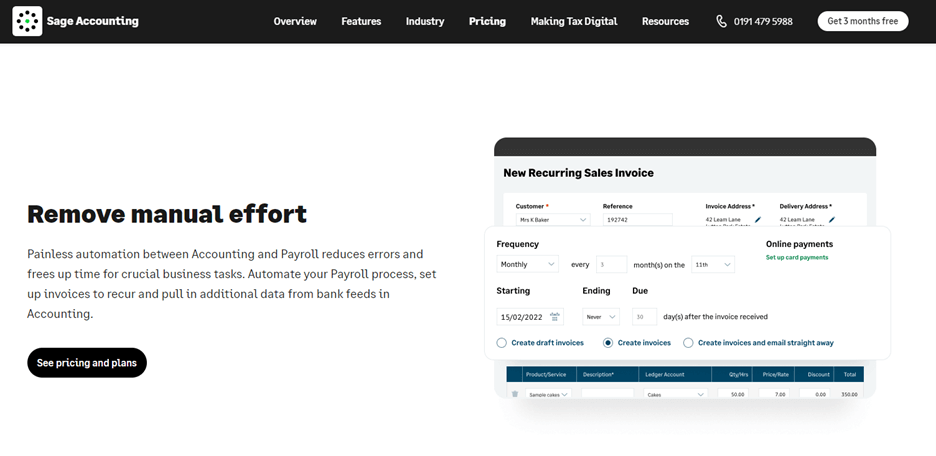Select the Create draft invoices radio button
Image resolution: width=936 pixels, height=456 pixels.
point(501,343)
